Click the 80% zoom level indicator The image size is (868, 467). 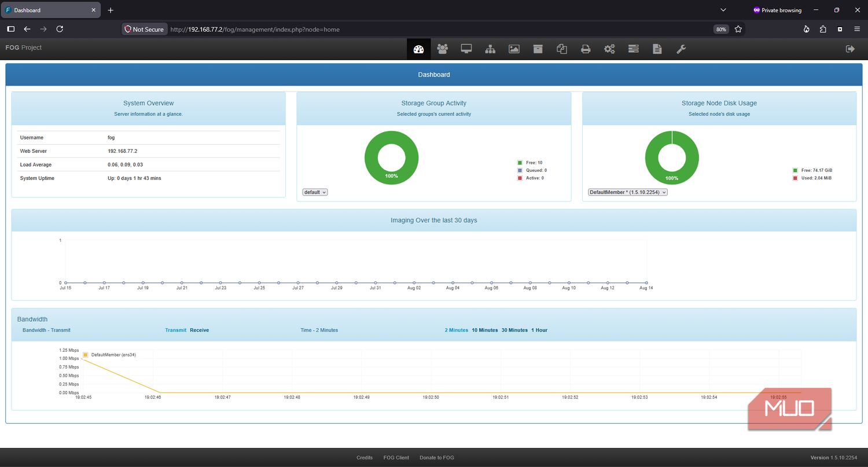(x=721, y=29)
